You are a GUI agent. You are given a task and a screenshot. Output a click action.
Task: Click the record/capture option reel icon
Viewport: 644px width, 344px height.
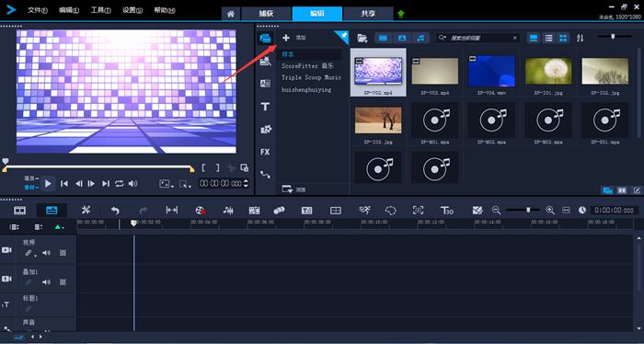click(200, 211)
